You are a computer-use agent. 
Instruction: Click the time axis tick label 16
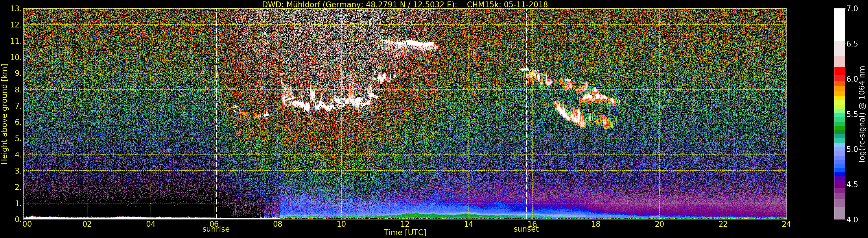(532, 224)
